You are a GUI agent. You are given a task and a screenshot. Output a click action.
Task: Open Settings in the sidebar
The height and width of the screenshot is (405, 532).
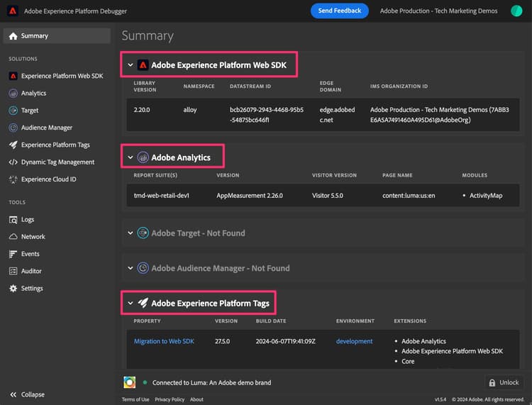[31, 289]
